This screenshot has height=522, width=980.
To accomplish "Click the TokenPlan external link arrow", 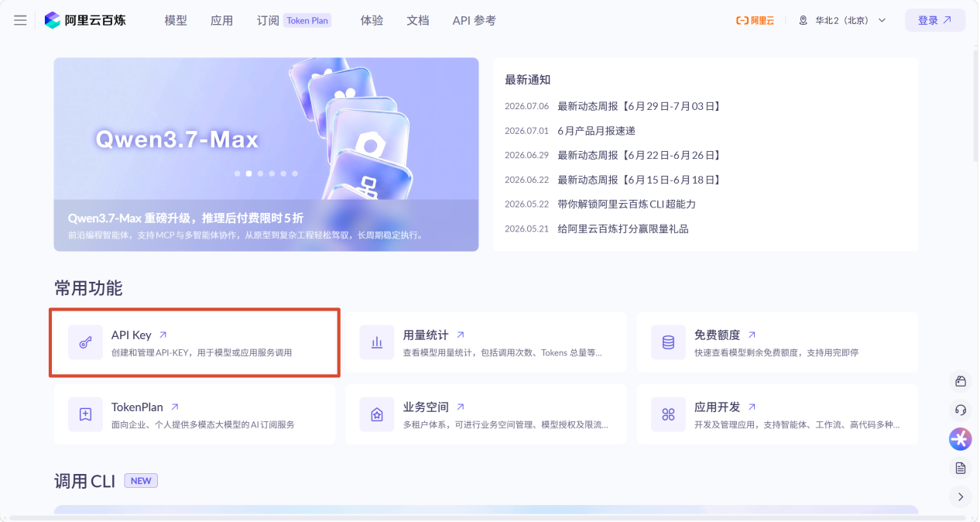I will 175,407.
